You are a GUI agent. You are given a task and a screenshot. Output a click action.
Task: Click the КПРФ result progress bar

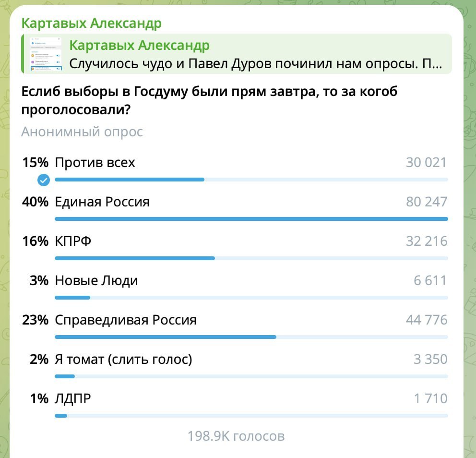[135, 258]
